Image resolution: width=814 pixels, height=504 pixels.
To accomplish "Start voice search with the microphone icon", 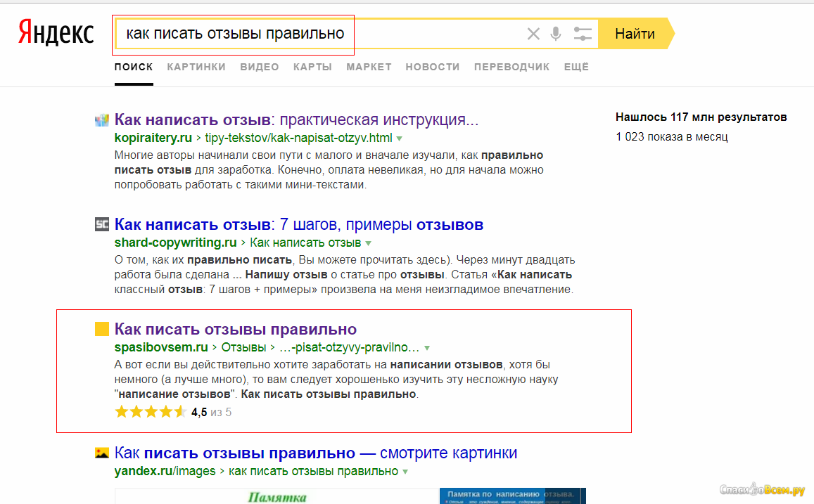I will [x=556, y=34].
